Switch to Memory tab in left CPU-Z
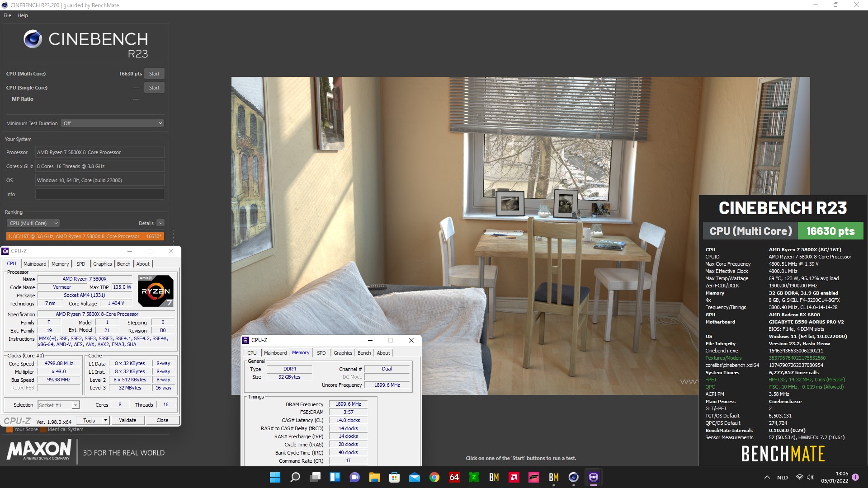The image size is (868, 488). [60, 264]
